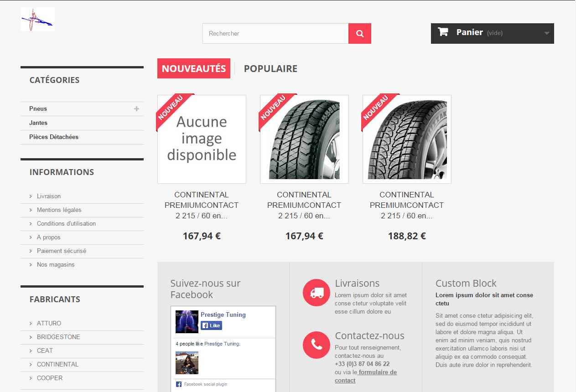Open the Mentions légales link
Image resolution: width=576 pixels, height=392 pixels.
tap(59, 210)
